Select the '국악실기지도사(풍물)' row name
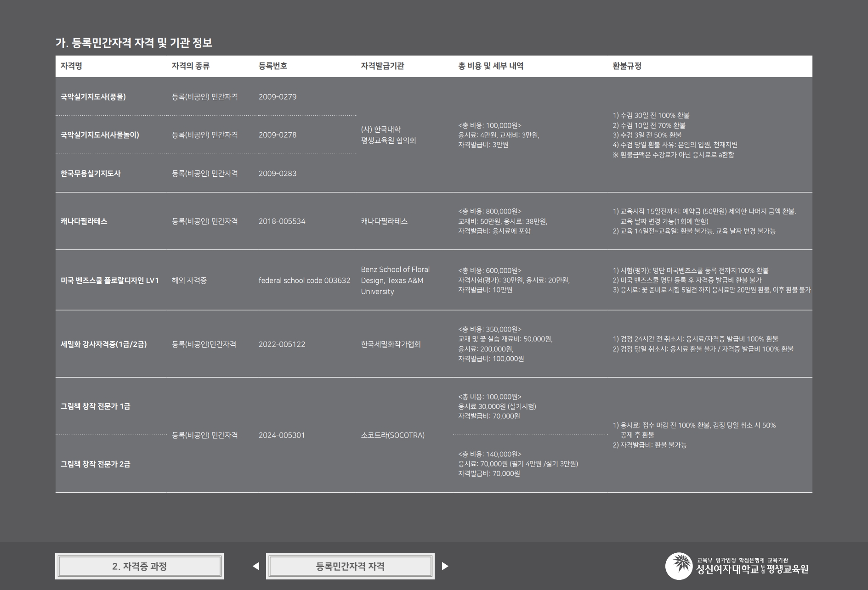The image size is (868, 590). pyautogui.click(x=93, y=96)
